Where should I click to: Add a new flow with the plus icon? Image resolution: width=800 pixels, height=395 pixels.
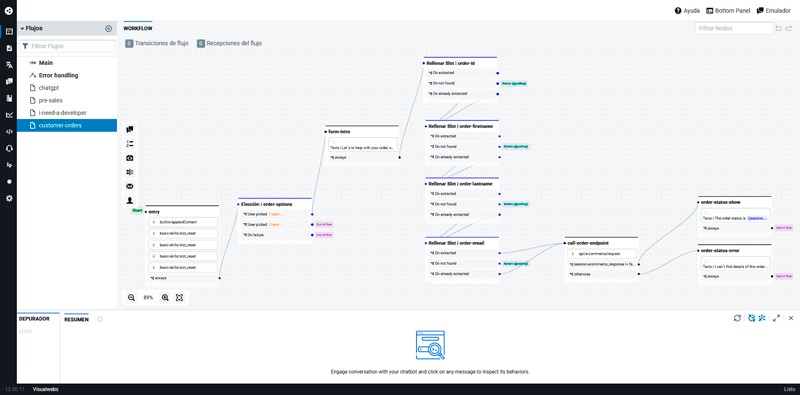(x=108, y=29)
